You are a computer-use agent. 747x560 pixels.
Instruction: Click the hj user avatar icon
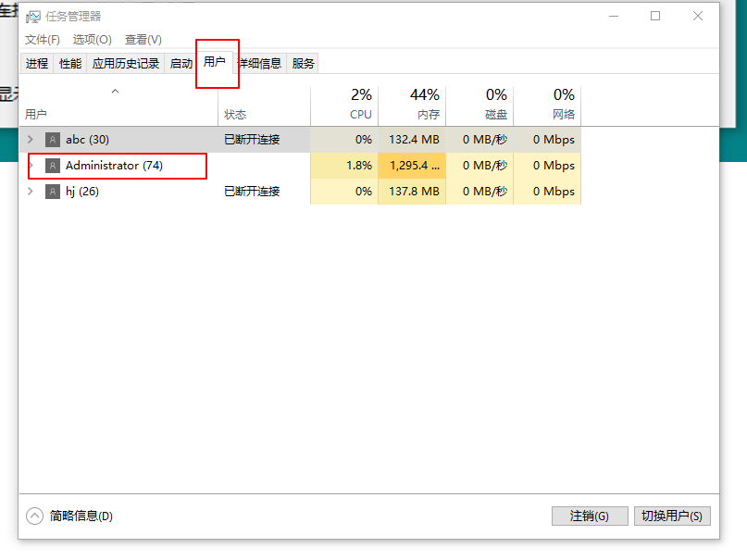pyautogui.click(x=53, y=192)
